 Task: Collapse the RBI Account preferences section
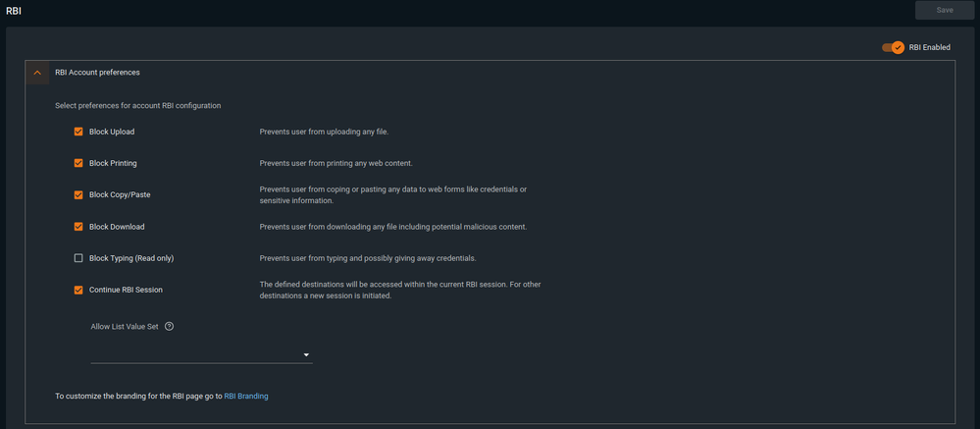pos(37,73)
